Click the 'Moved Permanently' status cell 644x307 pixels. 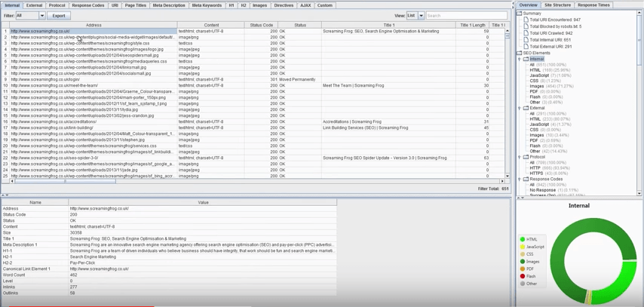point(300,79)
